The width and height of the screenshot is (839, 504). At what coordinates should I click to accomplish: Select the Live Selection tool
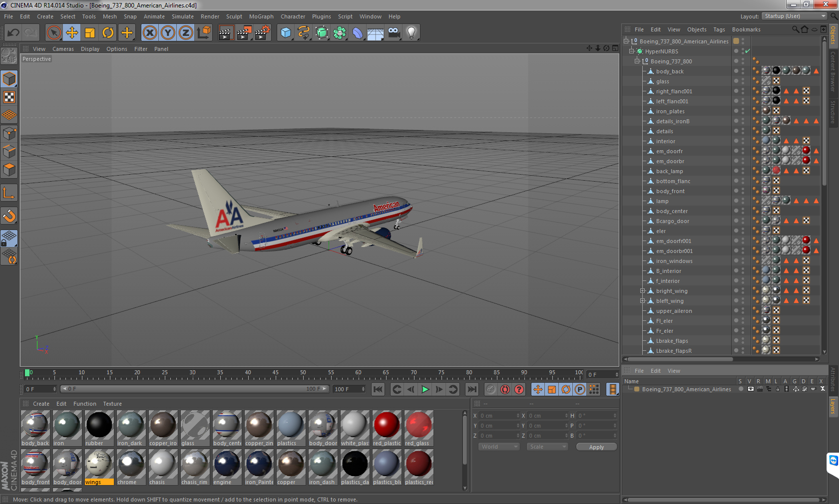pyautogui.click(x=54, y=33)
